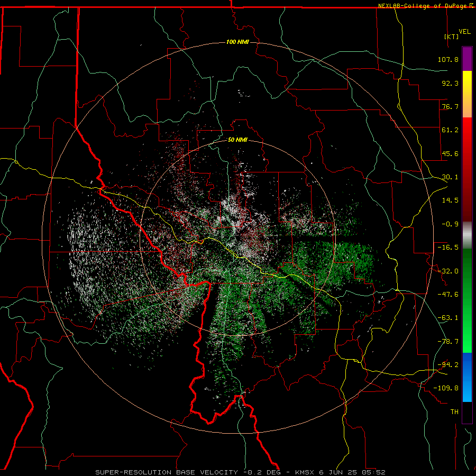
Task: Click the -63.1 value on the velocity scale
Action: 448,318
